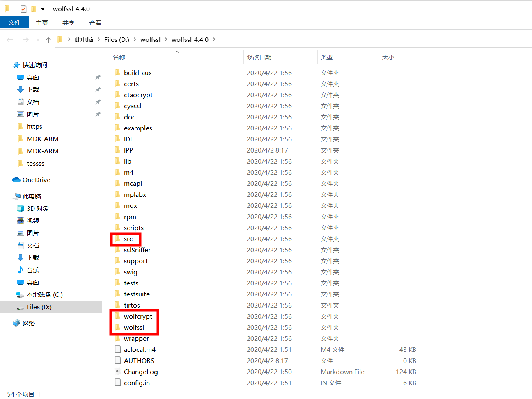Click the AUTHORS file name

[139, 360]
